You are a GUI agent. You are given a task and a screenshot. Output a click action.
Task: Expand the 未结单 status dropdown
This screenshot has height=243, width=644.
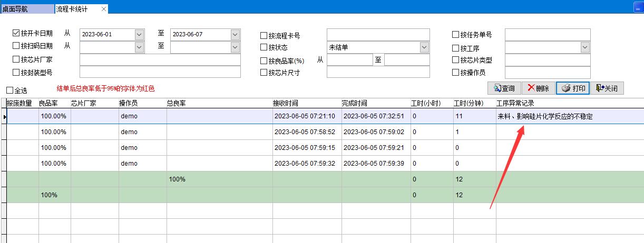(x=424, y=47)
